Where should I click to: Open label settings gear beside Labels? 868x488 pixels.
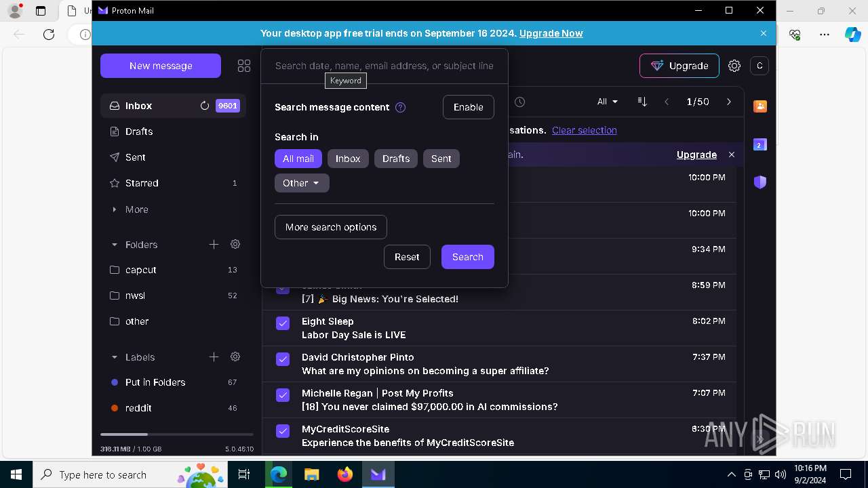[235, 357]
